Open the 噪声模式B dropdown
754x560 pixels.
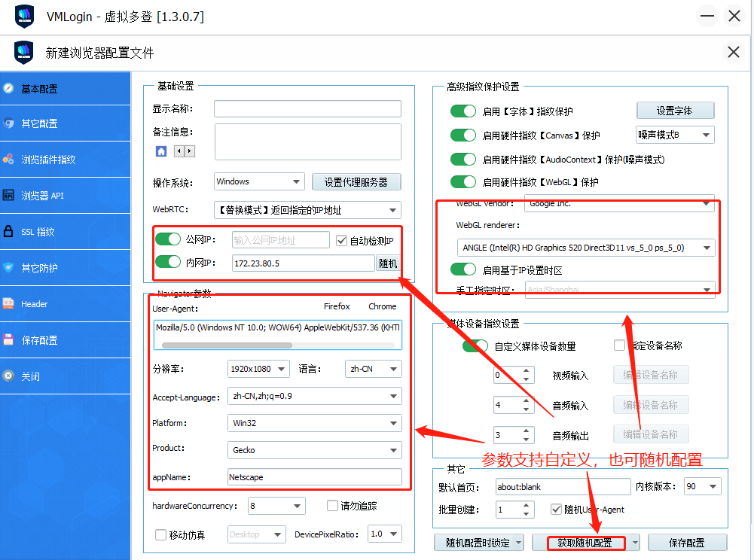(x=675, y=135)
